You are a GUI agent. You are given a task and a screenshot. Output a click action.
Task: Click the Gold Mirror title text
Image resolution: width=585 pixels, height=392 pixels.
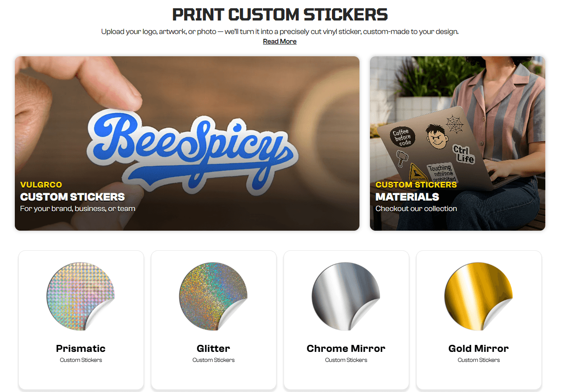click(479, 348)
